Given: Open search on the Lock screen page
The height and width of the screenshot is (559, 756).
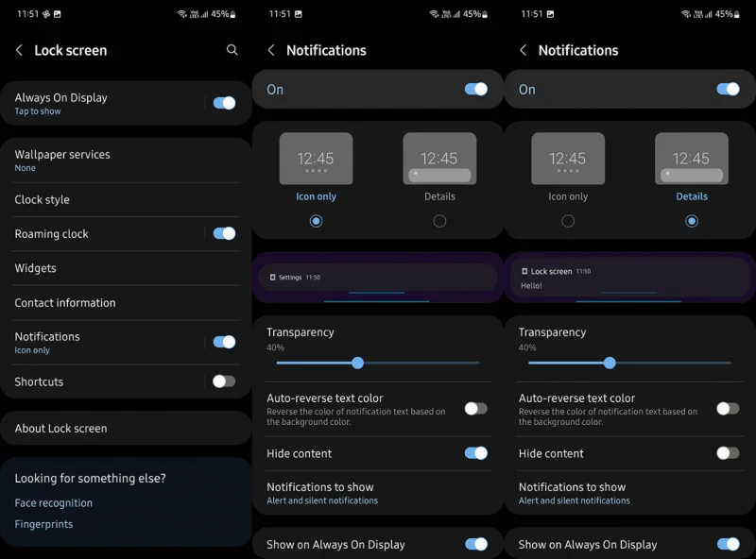Looking at the screenshot, I should click(x=232, y=50).
